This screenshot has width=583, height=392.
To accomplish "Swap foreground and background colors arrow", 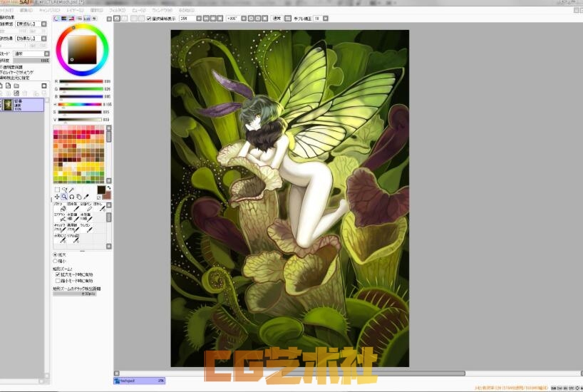I will point(108,188).
